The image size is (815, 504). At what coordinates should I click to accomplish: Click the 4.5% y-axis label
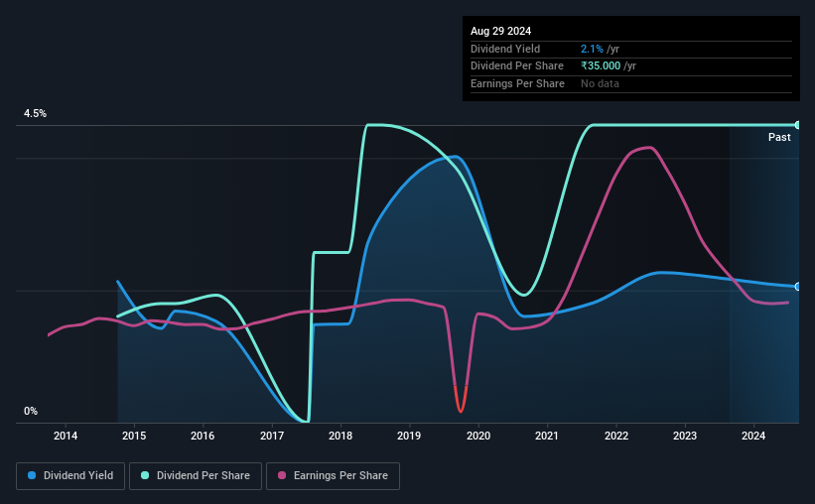pos(35,113)
